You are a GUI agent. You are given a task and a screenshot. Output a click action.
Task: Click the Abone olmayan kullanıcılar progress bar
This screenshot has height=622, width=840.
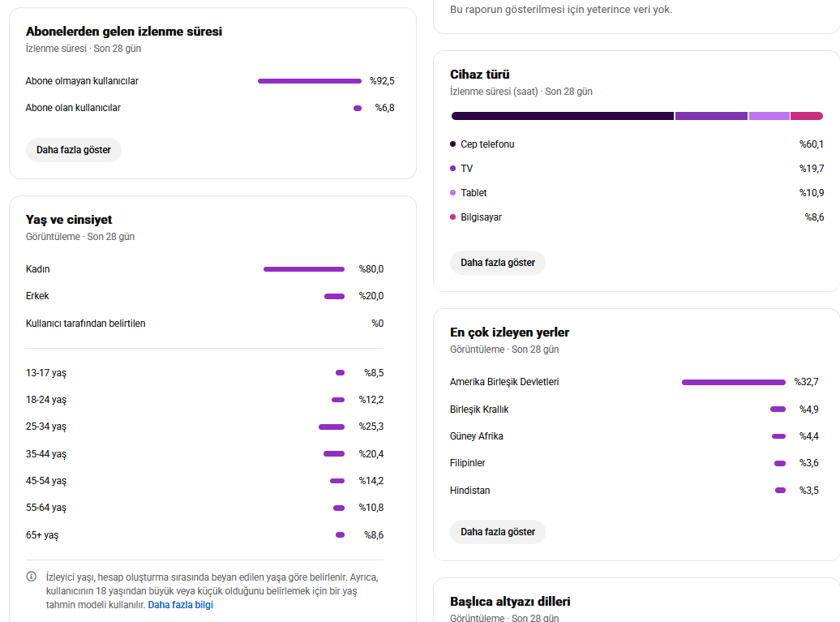pyautogui.click(x=310, y=81)
